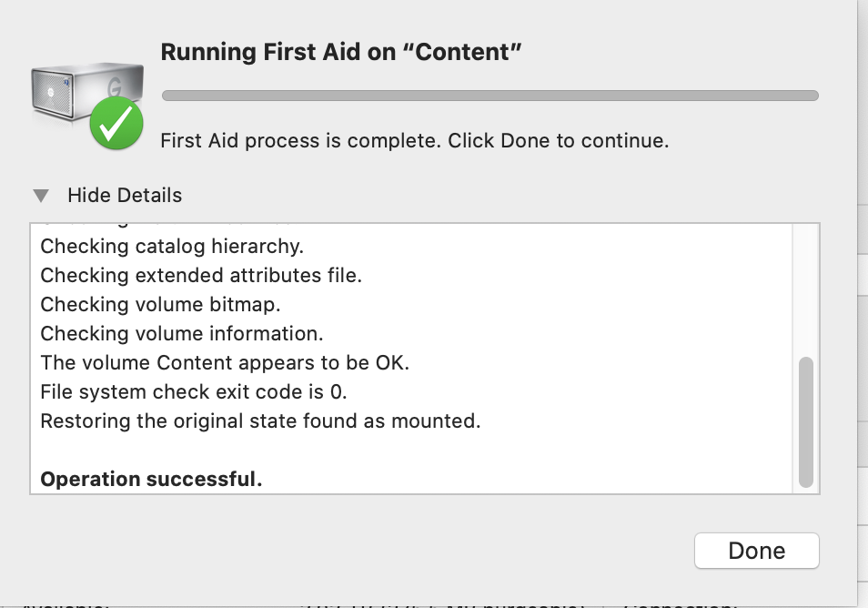Click the "Checking volume information." log entry
868x608 pixels.
182,334
